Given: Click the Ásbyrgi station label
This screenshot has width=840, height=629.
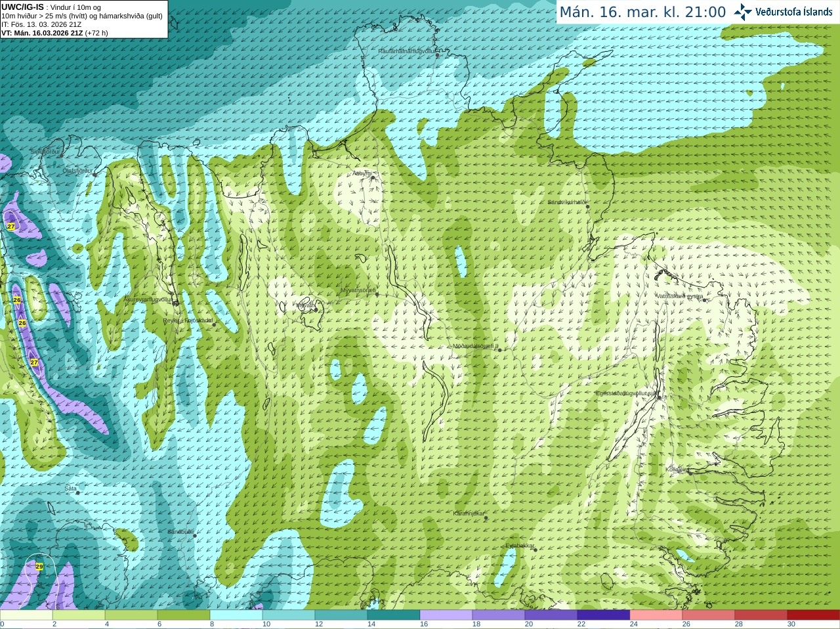Looking at the screenshot, I should click(362, 173).
